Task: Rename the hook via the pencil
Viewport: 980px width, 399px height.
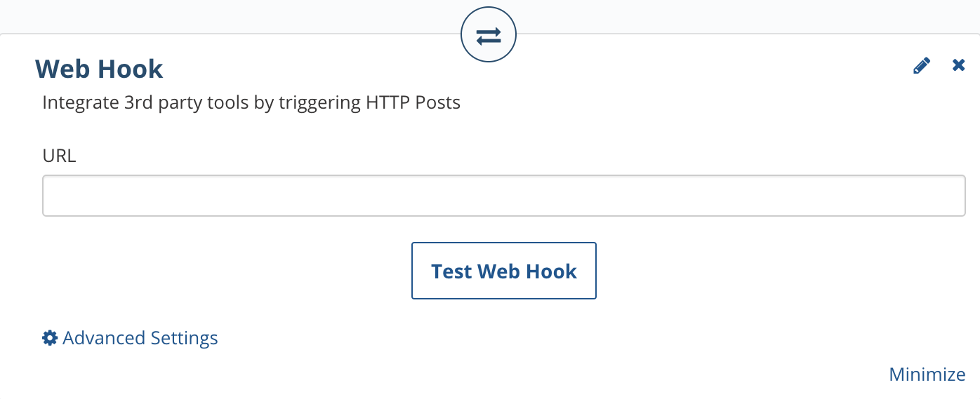Action: tap(922, 66)
